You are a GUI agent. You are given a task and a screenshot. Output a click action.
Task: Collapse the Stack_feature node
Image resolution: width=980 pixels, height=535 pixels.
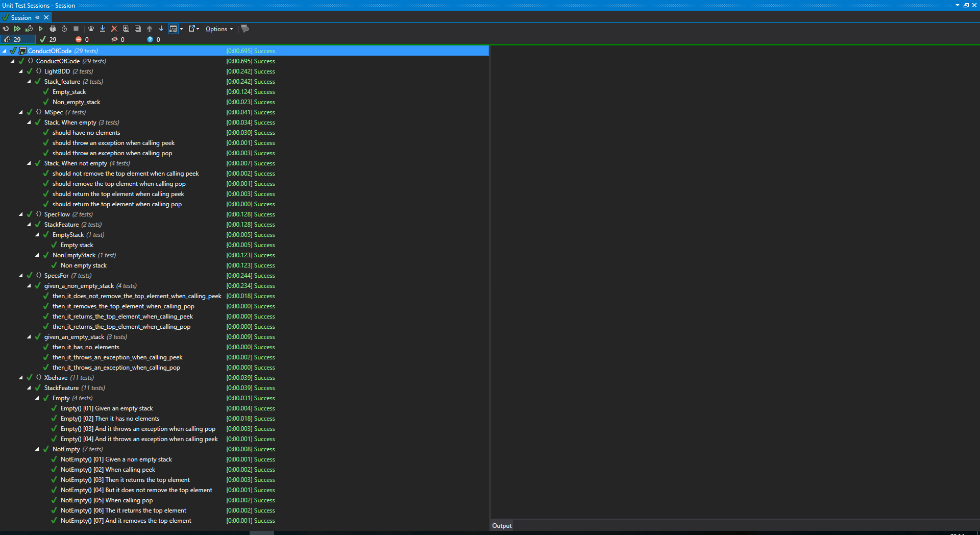point(29,82)
